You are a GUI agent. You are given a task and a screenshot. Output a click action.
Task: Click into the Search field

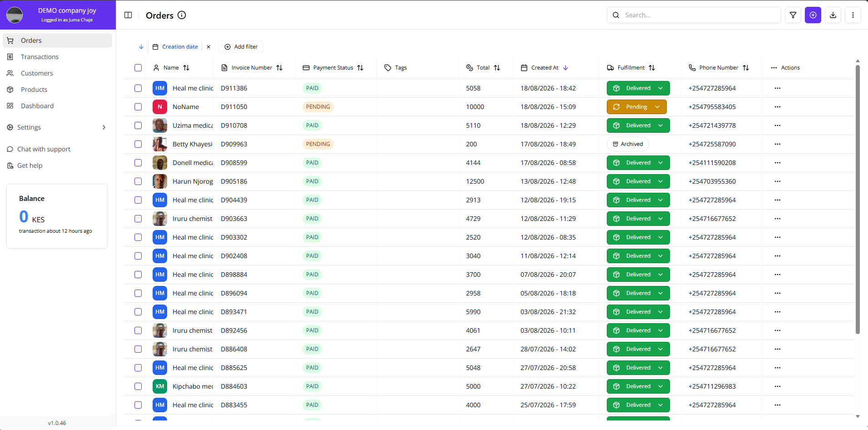(694, 15)
